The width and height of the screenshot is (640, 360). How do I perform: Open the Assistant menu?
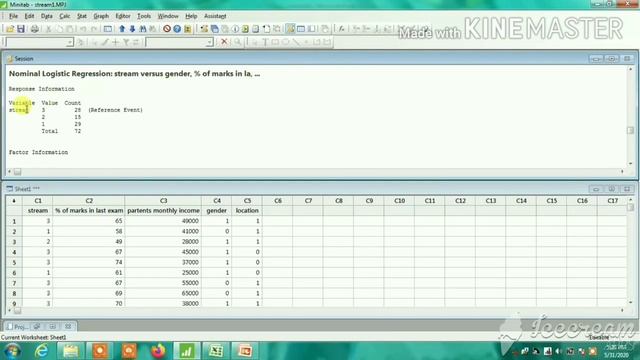click(x=215, y=16)
